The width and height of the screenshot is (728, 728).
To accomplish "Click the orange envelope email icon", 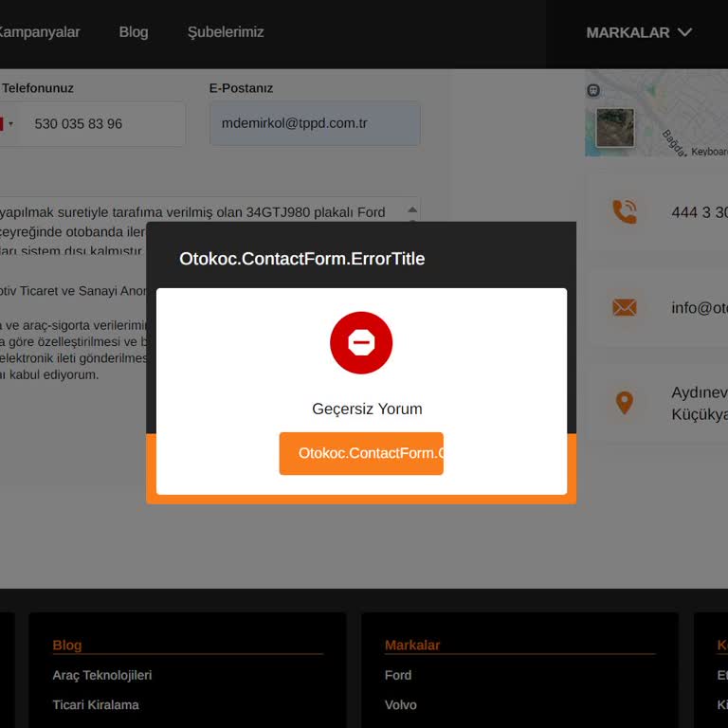I will click(x=625, y=307).
